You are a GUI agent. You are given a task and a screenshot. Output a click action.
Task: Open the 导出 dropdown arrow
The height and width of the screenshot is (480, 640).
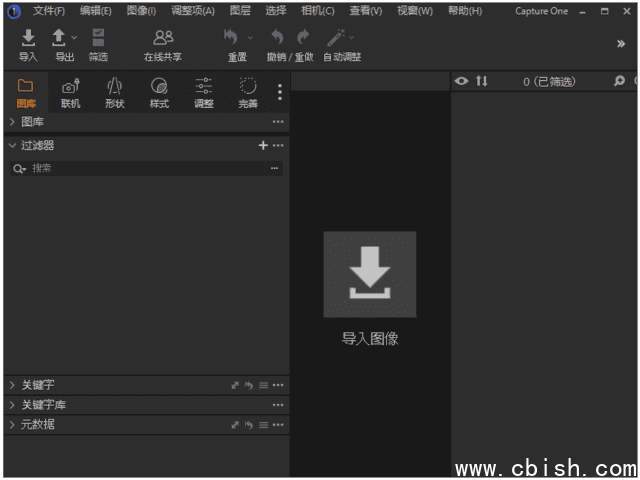74,38
